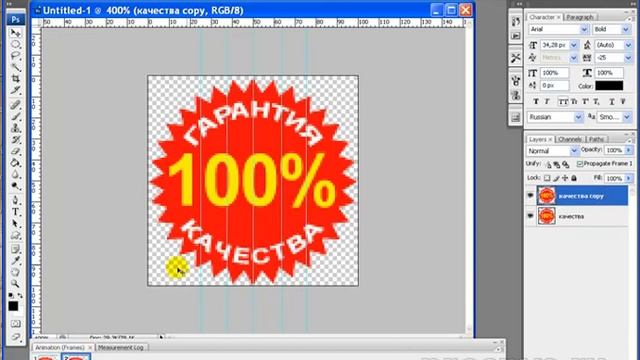This screenshot has height=360, width=640.
Task: Select the Dodge tool
Action: pyautogui.click(x=16, y=186)
